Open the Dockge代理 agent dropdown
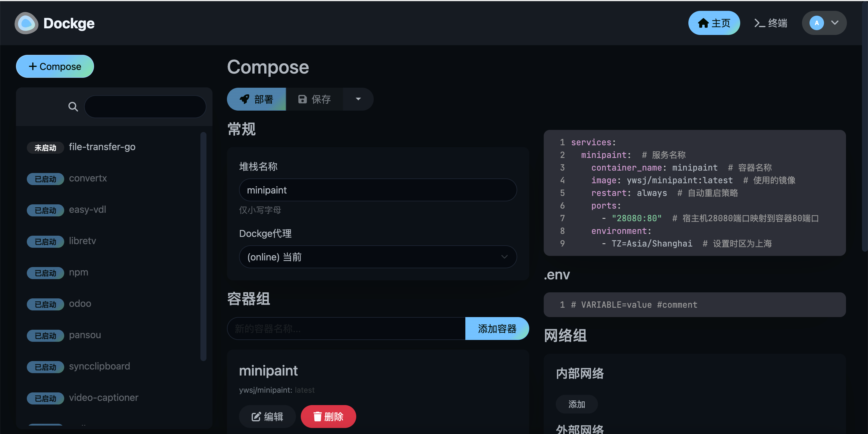Image resolution: width=868 pixels, height=434 pixels. click(x=377, y=257)
